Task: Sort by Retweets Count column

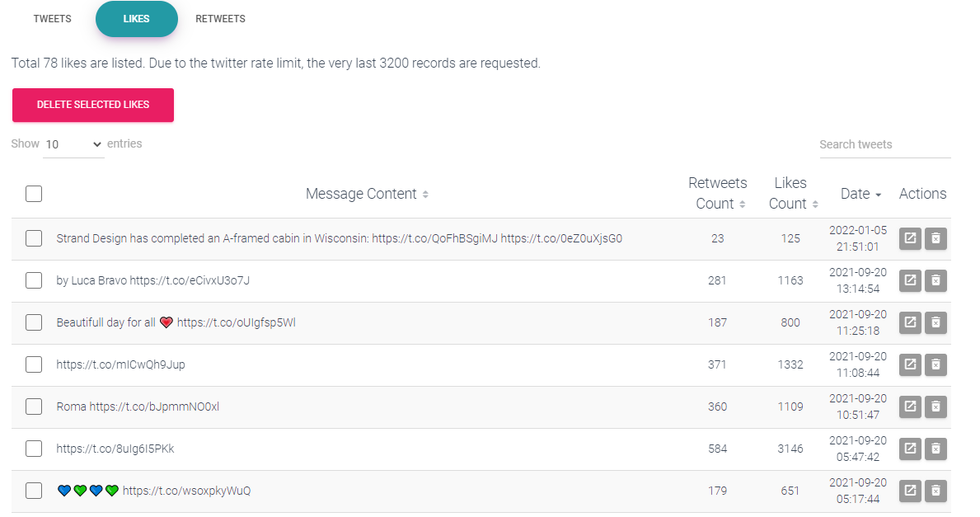Action: pos(718,194)
